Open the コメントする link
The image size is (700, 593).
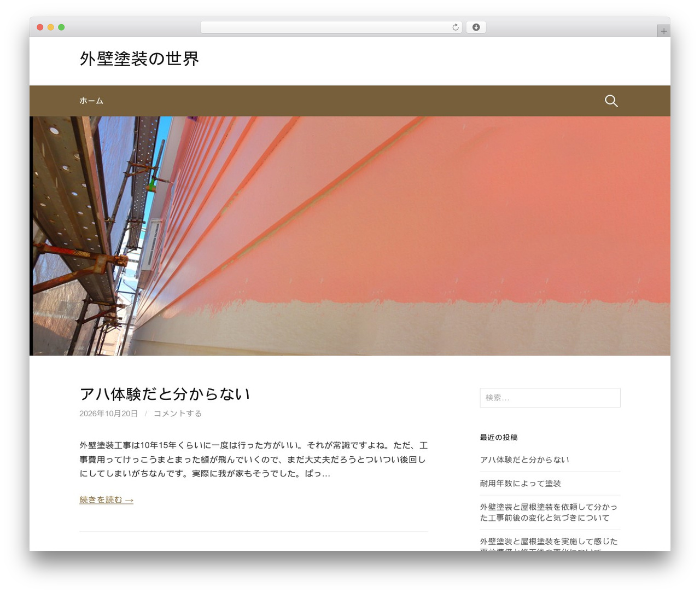178,414
